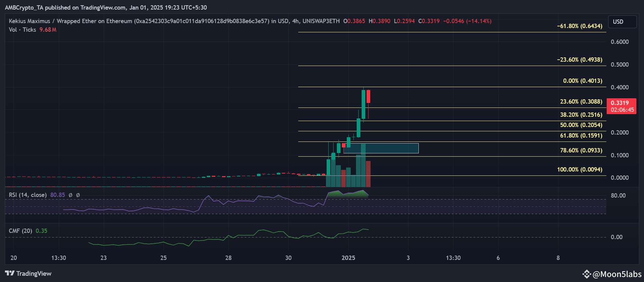
Task: Click the percentage change -14.14% in header
Action: [479, 21]
